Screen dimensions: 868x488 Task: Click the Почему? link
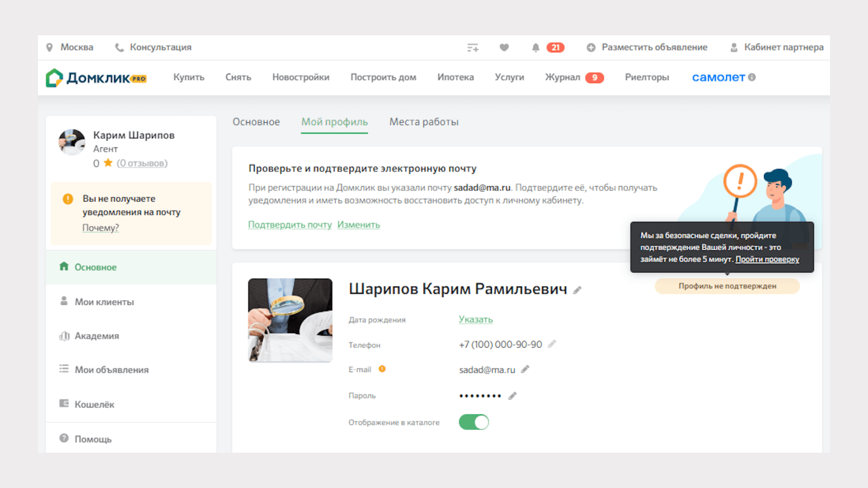pos(100,228)
